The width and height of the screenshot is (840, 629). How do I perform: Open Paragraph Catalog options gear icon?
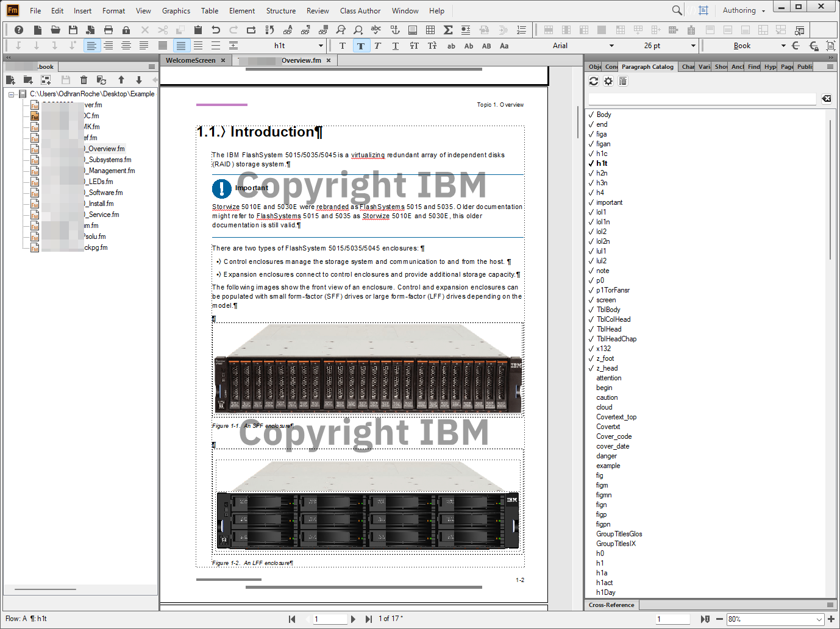click(608, 81)
